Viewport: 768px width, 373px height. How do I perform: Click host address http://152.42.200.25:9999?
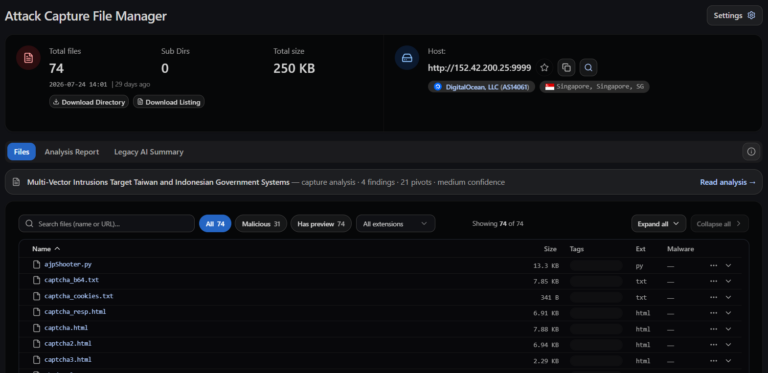[479, 68]
